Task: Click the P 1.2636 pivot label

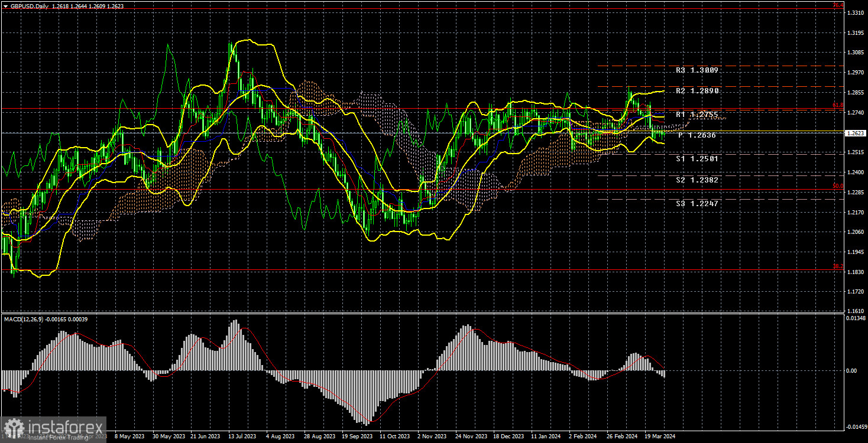Action: [697, 135]
